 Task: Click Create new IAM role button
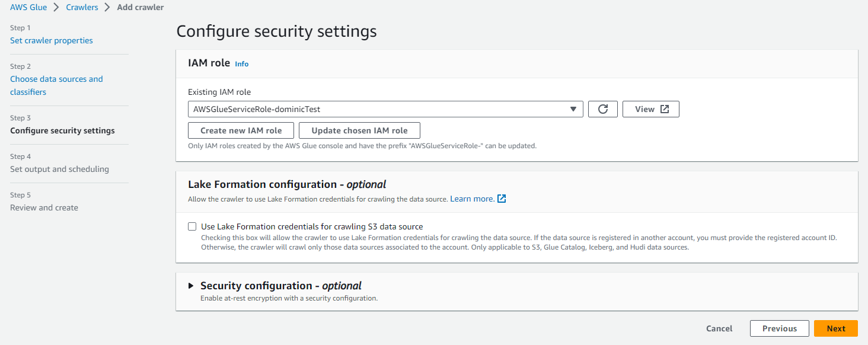click(x=241, y=130)
